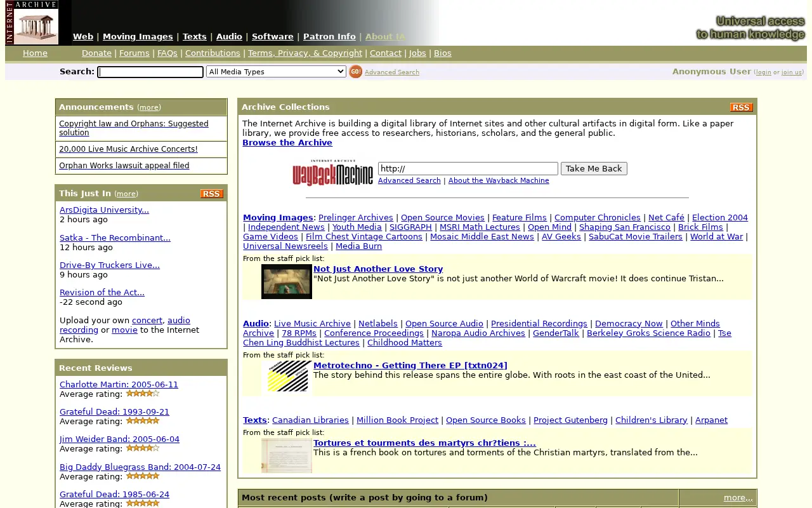
Task: Open the All Media Types dropdown
Action: pos(276,72)
